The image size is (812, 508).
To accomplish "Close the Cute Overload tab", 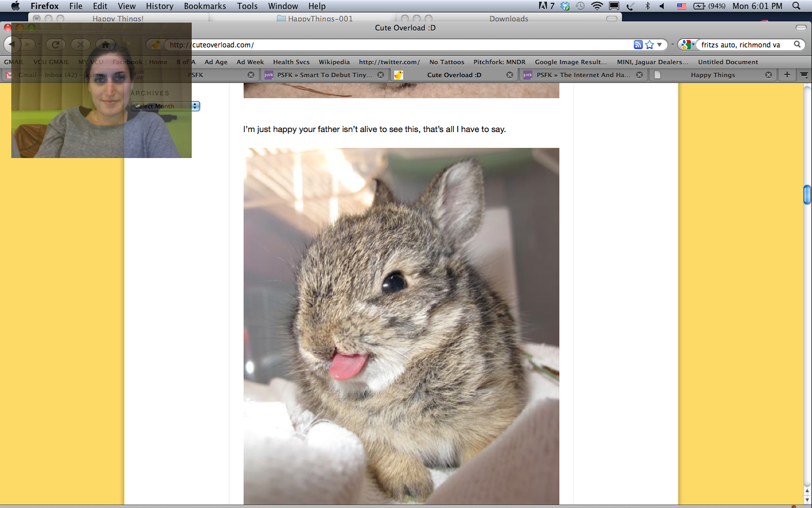I will [x=510, y=75].
